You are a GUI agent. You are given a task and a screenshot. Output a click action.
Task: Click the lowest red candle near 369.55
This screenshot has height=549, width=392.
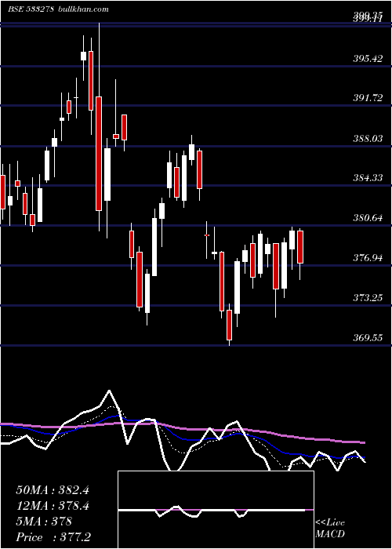229,325
